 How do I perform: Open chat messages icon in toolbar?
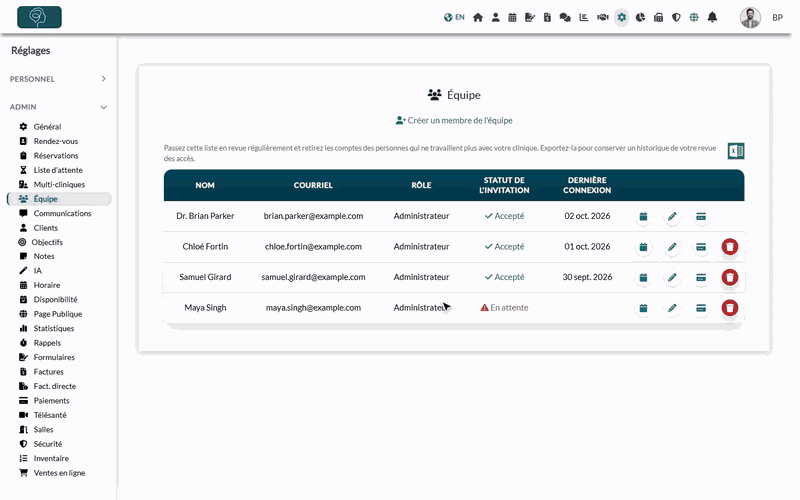coord(565,17)
